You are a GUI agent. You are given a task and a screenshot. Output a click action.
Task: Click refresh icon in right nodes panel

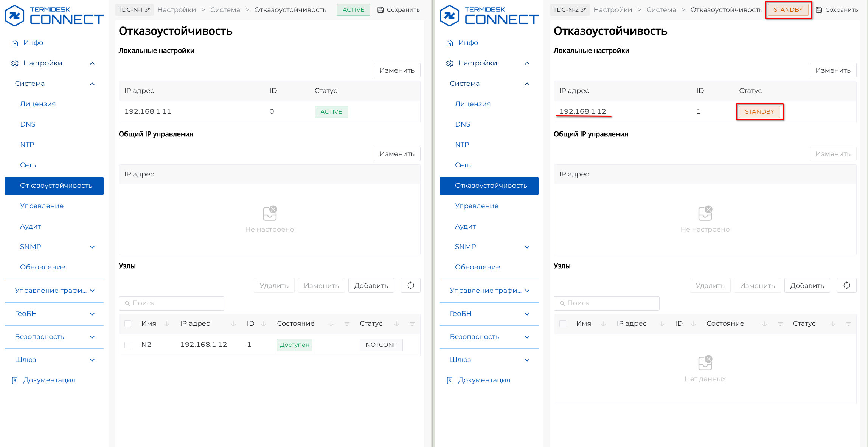point(846,286)
